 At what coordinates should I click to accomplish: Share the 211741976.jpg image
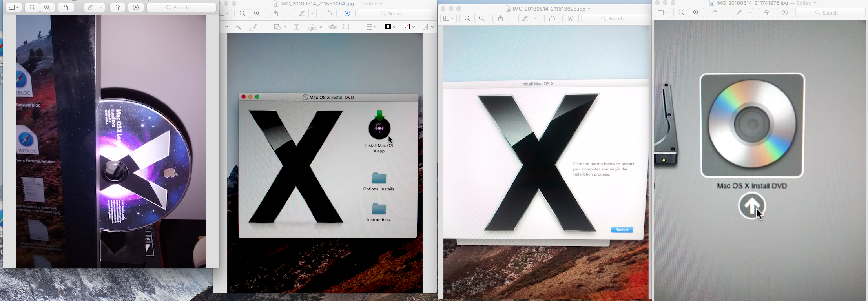(x=715, y=13)
